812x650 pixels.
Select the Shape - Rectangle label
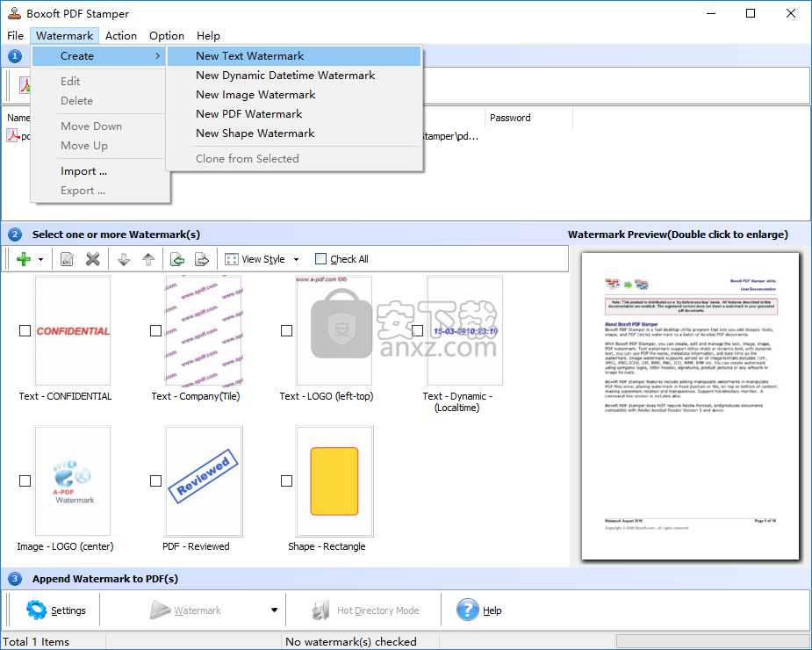327,546
